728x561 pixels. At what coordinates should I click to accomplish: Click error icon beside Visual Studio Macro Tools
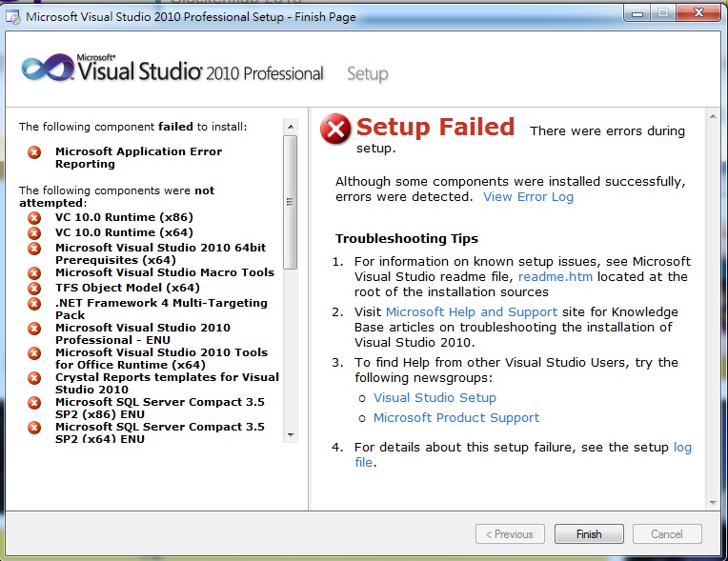point(34,272)
